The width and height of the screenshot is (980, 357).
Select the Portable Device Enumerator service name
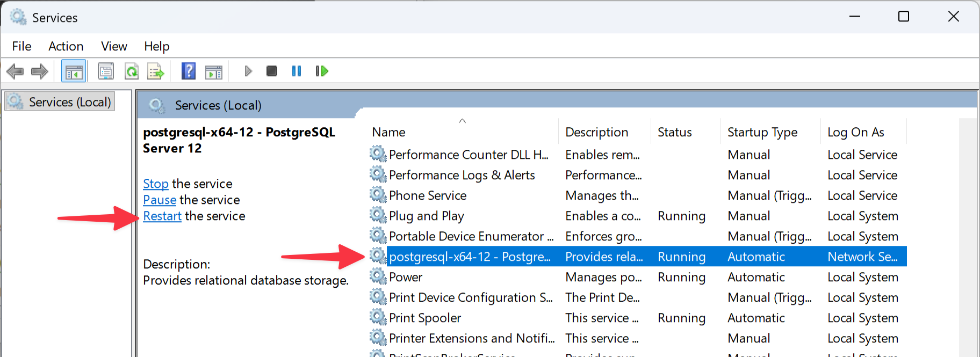click(x=471, y=236)
